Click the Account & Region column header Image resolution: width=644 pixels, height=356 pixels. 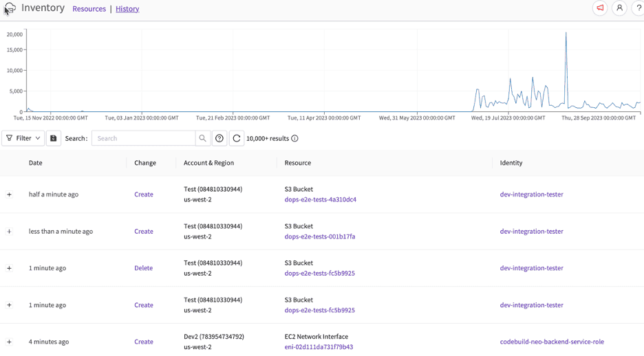(208, 163)
